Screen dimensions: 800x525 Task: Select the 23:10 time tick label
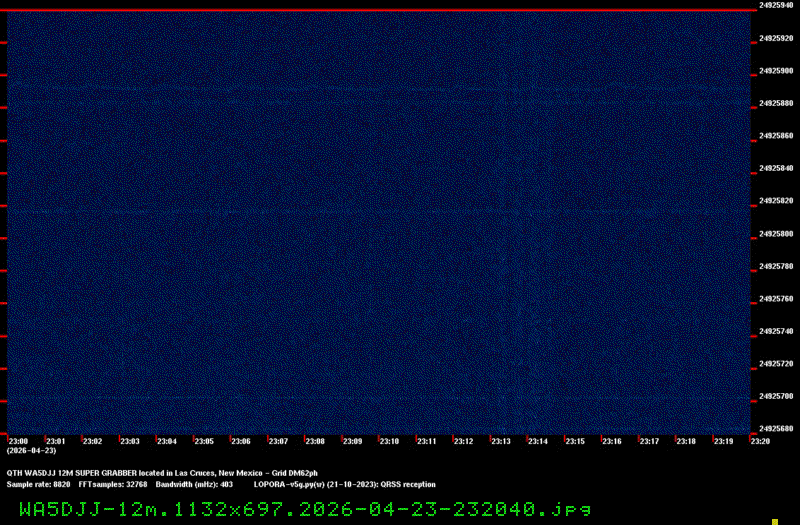coord(389,441)
